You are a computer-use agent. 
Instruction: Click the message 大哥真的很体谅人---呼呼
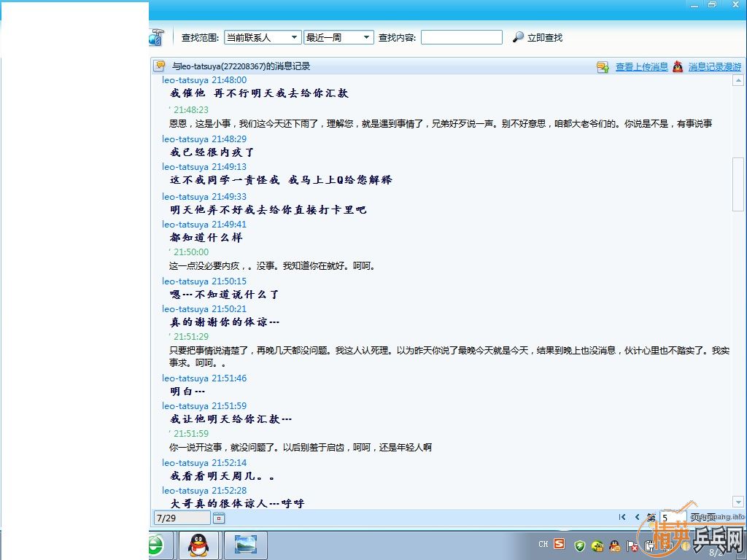(x=237, y=503)
